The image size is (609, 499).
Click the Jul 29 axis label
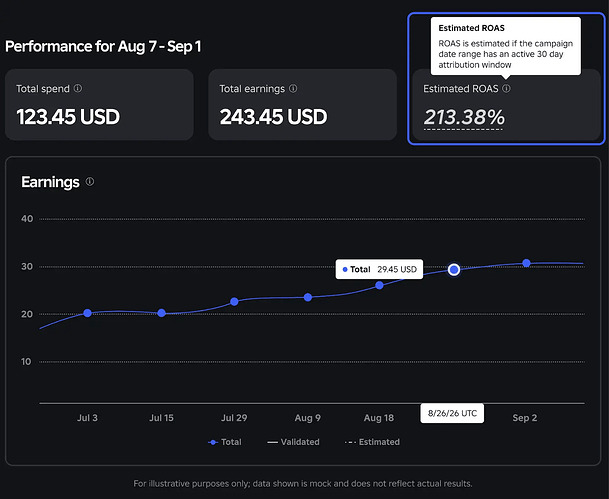234,418
